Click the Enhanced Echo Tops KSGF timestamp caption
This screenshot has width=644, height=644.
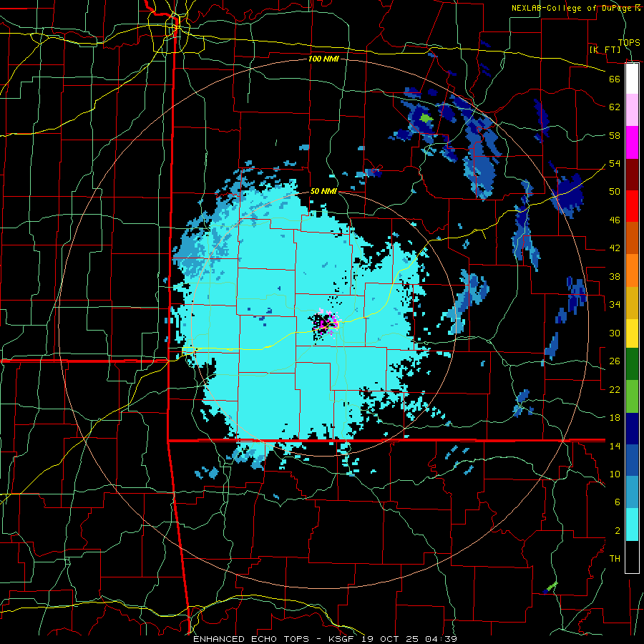325,639
